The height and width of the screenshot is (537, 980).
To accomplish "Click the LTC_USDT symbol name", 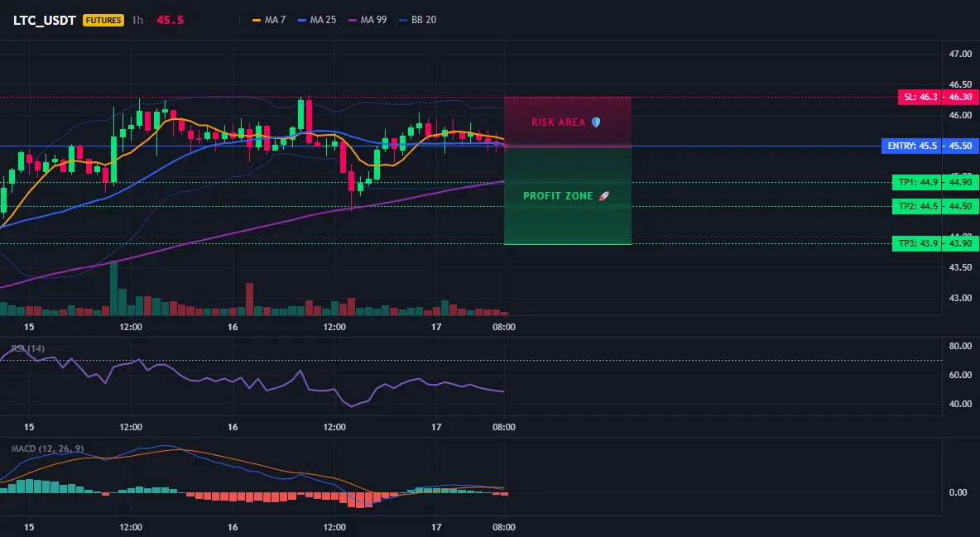I will 45,20.
